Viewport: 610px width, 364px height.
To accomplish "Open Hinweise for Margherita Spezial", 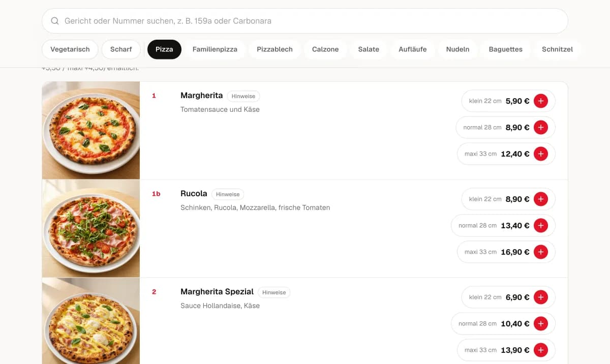I will [x=274, y=292].
